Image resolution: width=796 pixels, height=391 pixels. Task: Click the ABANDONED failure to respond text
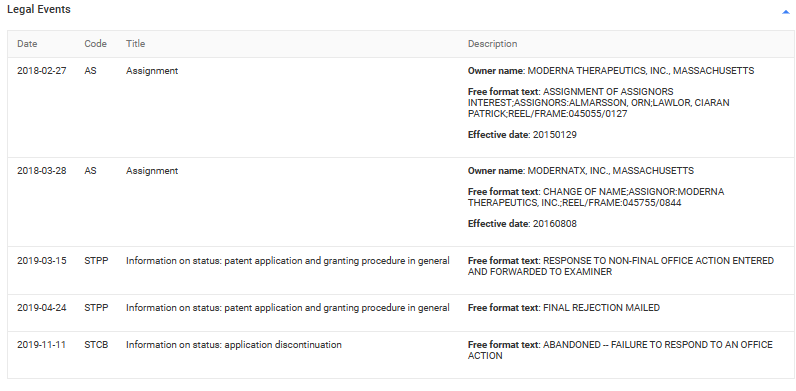point(620,350)
